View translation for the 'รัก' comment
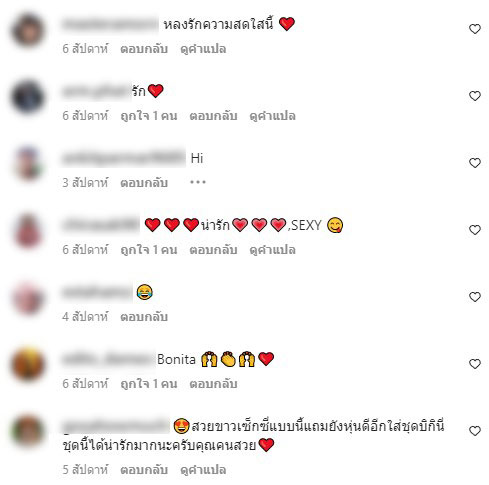489x485 pixels. pos(272,116)
